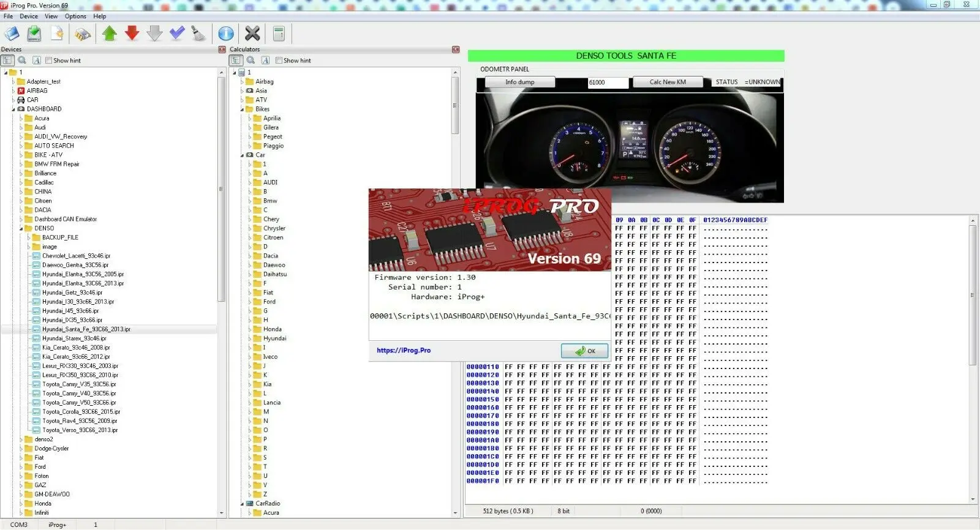Click the green up arrow read icon
Image resolution: width=980 pixels, height=530 pixels.
pyautogui.click(x=110, y=34)
